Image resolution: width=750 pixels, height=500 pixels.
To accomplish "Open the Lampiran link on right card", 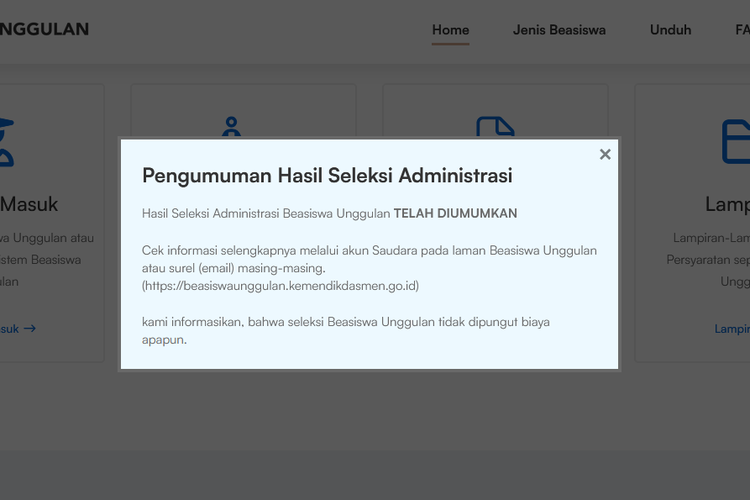I will [732, 328].
